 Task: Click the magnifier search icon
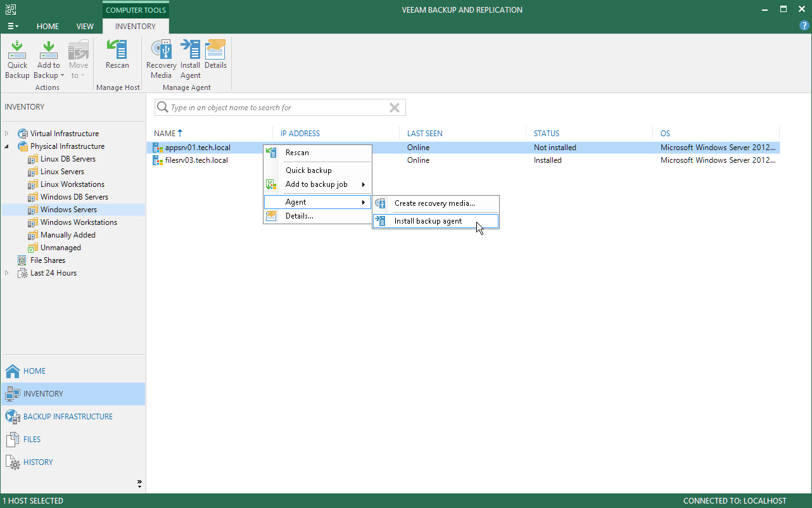163,108
